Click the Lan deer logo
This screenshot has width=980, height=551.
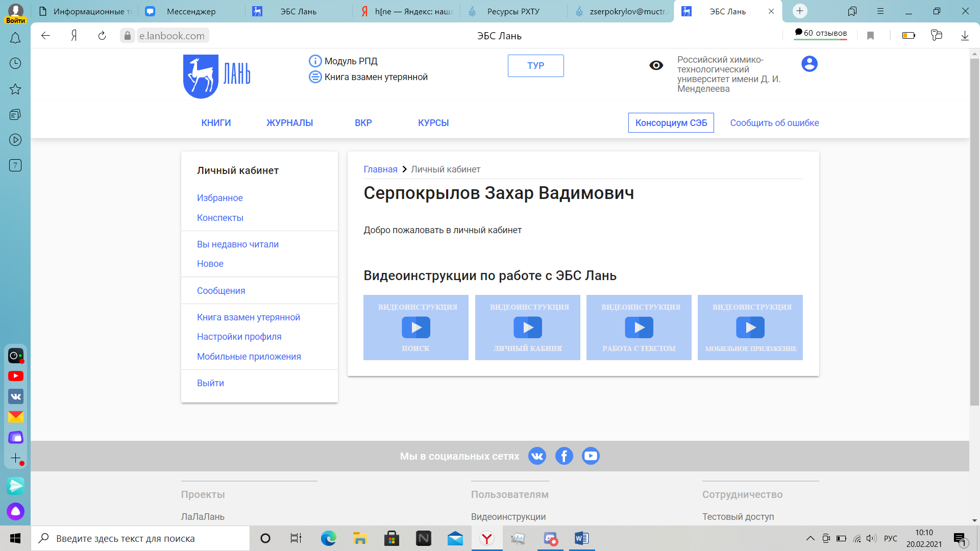tap(216, 76)
